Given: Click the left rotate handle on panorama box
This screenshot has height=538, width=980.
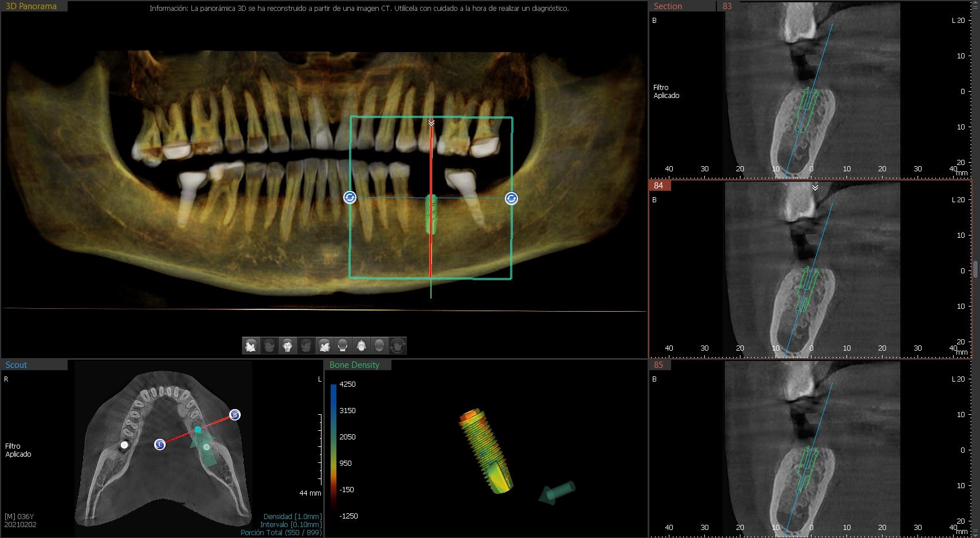Looking at the screenshot, I should pos(350,198).
